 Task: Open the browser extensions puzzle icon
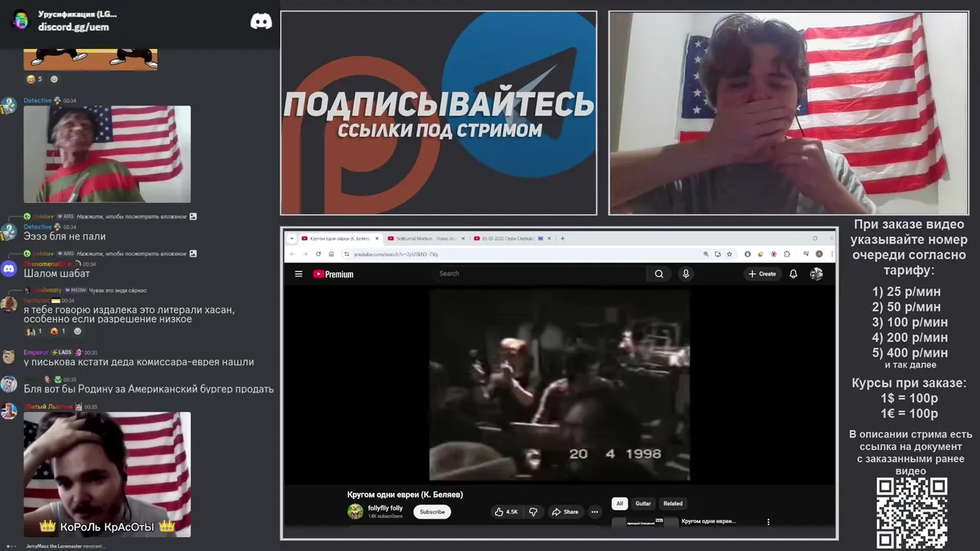[x=787, y=254]
